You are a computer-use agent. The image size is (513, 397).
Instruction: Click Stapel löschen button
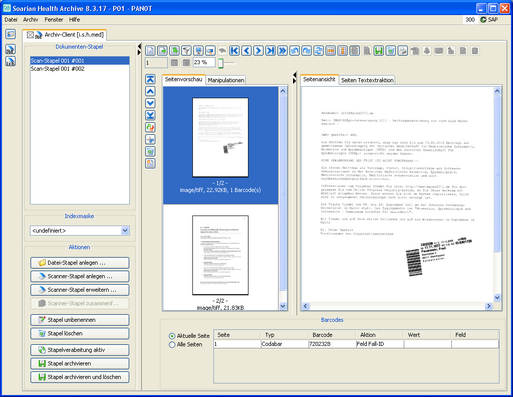[80, 334]
